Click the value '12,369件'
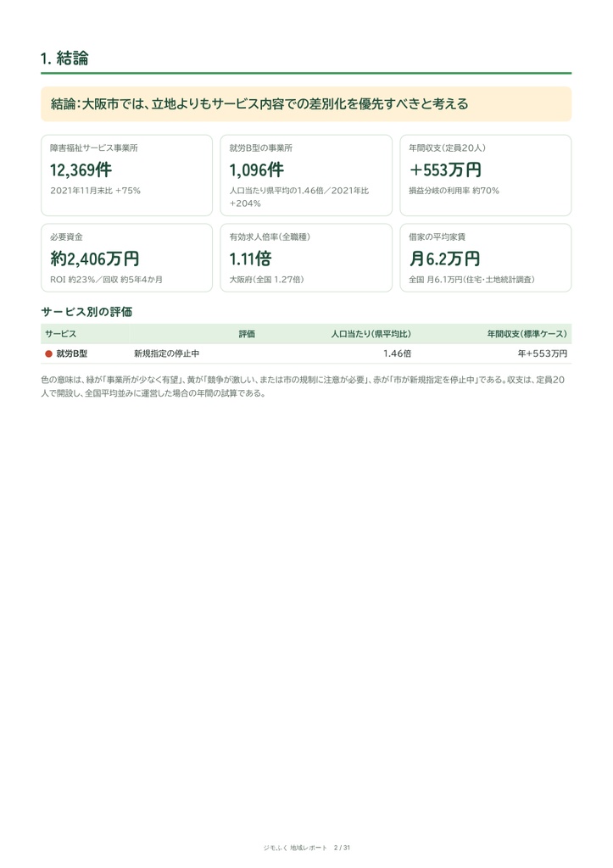The width and height of the screenshot is (613, 868). coord(81,170)
